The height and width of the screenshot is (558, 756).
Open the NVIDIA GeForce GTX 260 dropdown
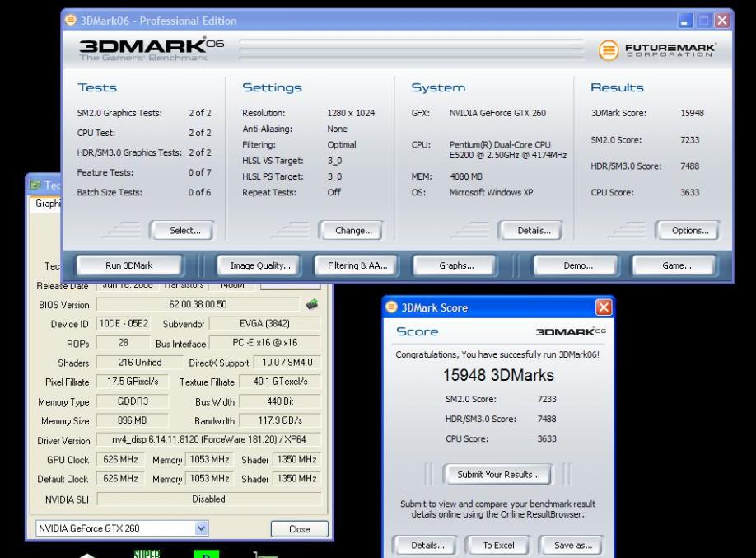(x=201, y=528)
